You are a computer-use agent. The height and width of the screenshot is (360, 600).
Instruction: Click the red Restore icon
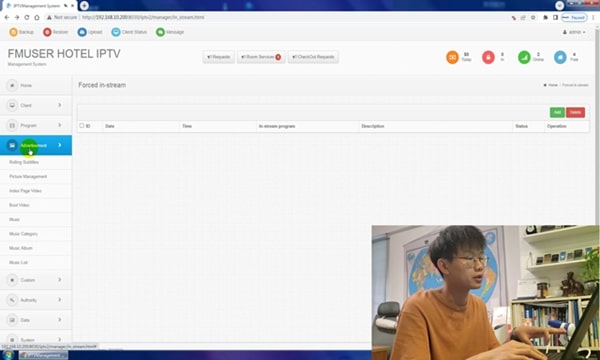coord(47,32)
